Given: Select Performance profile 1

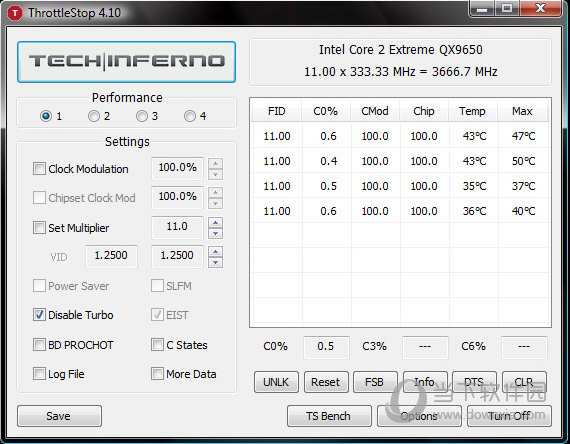Looking at the screenshot, I should [x=46, y=116].
